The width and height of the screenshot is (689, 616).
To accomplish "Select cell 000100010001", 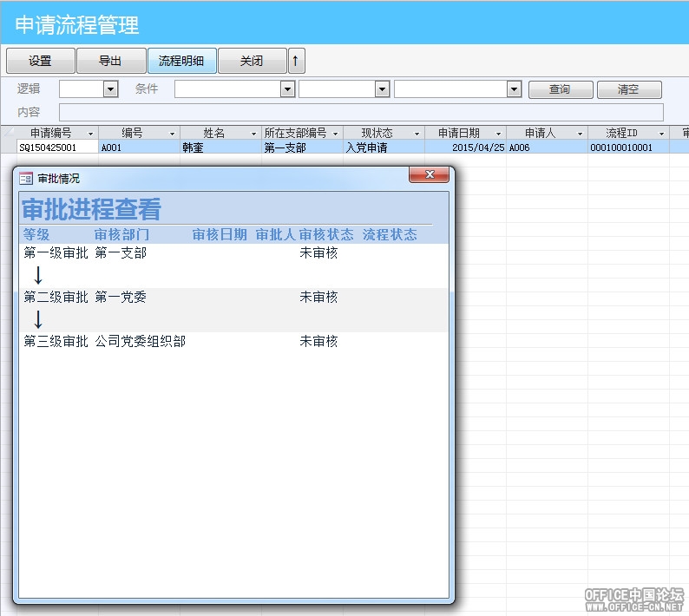I will coord(628,147).
